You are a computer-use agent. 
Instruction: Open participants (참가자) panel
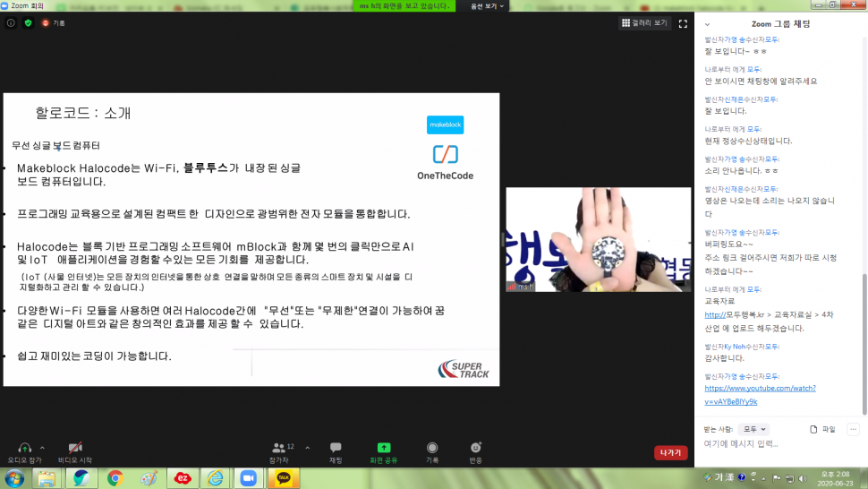coord(279,452)
